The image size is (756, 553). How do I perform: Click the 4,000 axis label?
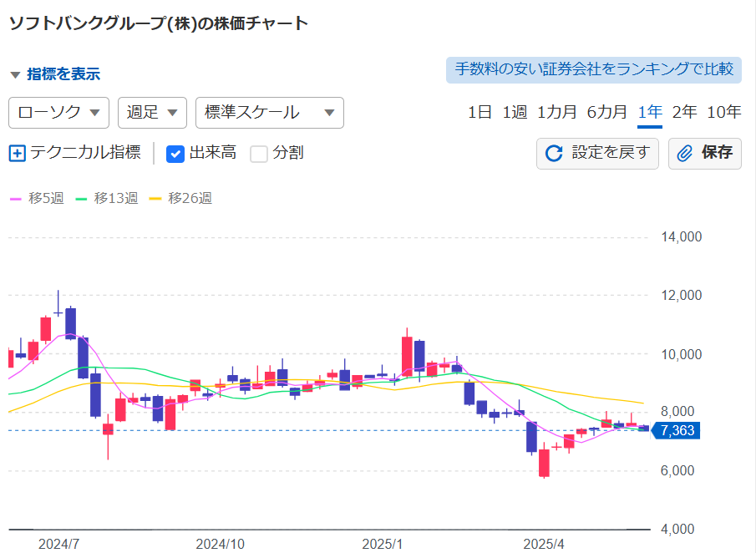coord(677,530)
